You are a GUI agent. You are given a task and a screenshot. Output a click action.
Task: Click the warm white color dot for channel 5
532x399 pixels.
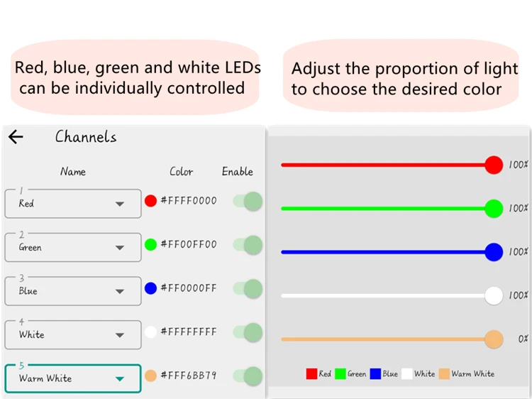[x=150, y=376]
